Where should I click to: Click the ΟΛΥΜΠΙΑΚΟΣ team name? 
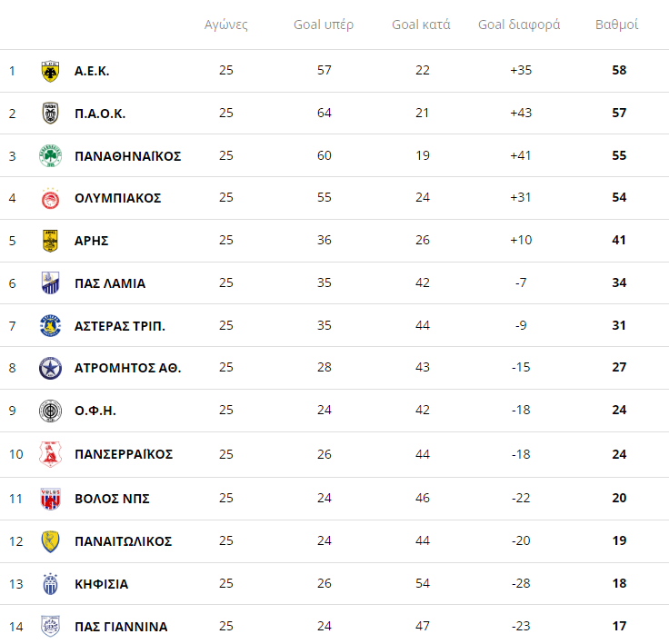coord(117,198)
